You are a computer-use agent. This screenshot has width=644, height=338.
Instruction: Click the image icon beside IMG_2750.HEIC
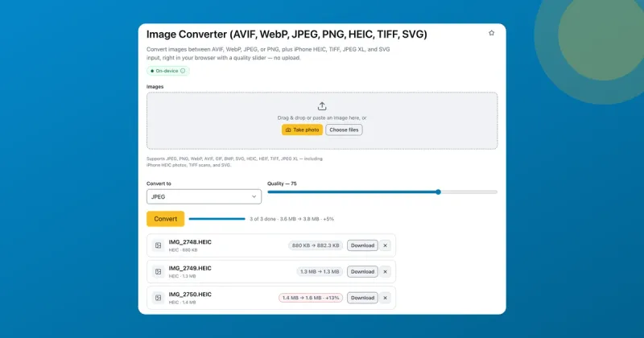click(158, 298)
